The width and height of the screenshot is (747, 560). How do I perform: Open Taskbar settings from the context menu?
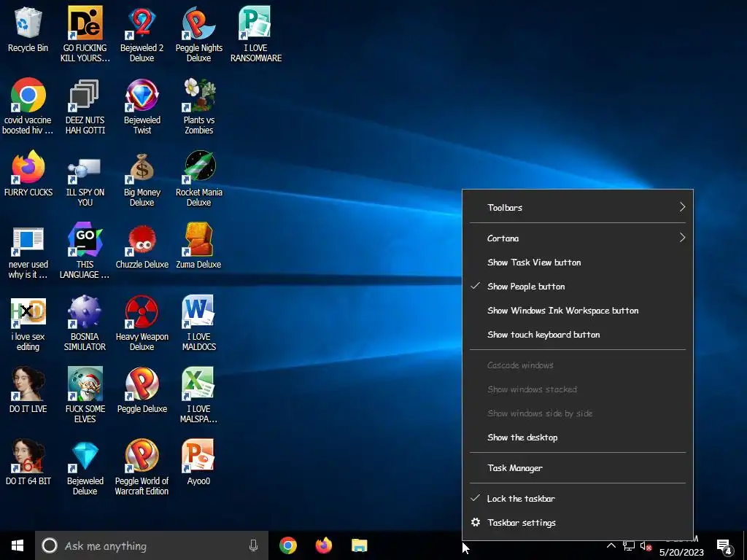pyautogui.click(x=578, y=523)
